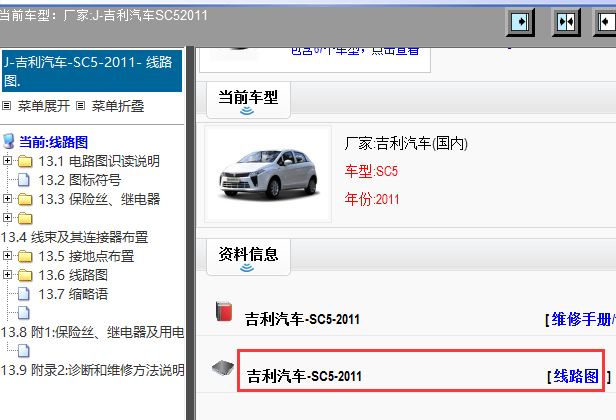This screenshot has height=420, width=616.
Task: Click the 菜单展开 menu expand icon
Action: tap(7, 106)
